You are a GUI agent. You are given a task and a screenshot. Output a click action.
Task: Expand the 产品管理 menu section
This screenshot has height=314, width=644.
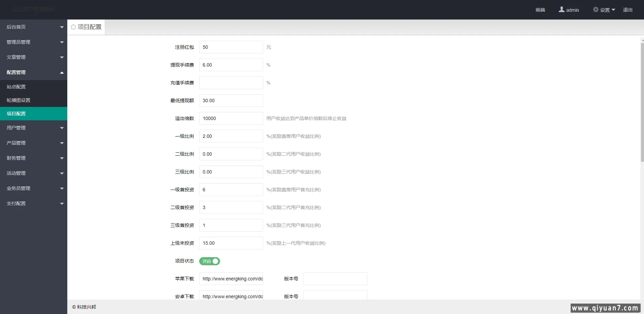tap(33, 143)
